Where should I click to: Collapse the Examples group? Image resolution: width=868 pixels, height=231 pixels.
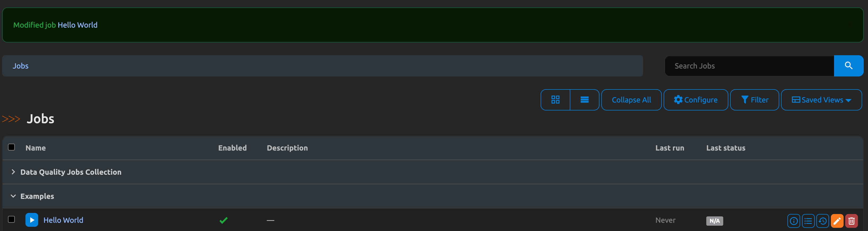pos(13,196)
